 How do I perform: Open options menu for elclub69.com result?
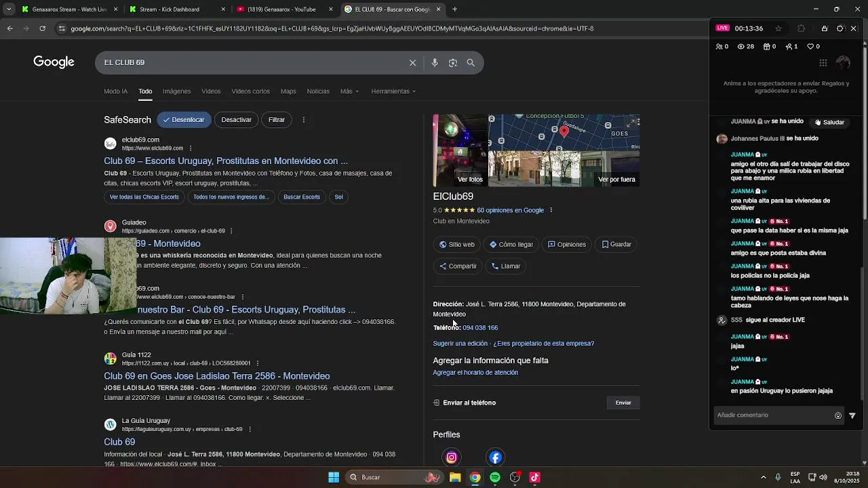191,148
